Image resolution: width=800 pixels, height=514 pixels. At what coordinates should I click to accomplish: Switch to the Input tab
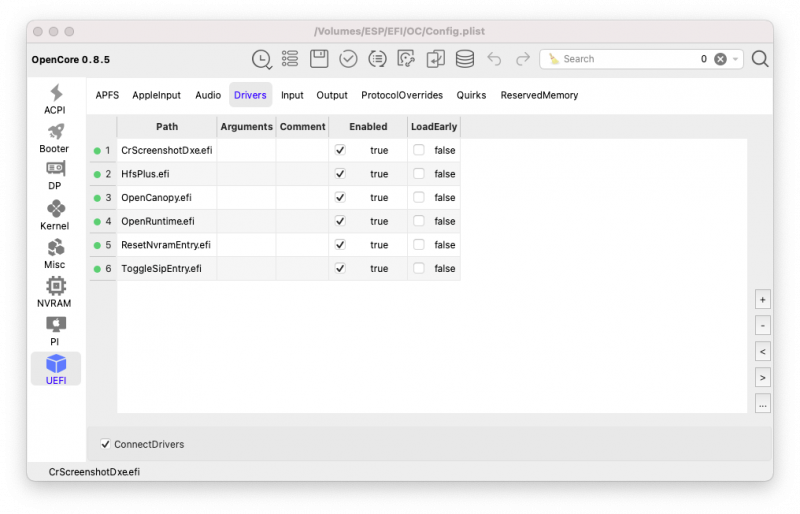click(x=292, y=95)
